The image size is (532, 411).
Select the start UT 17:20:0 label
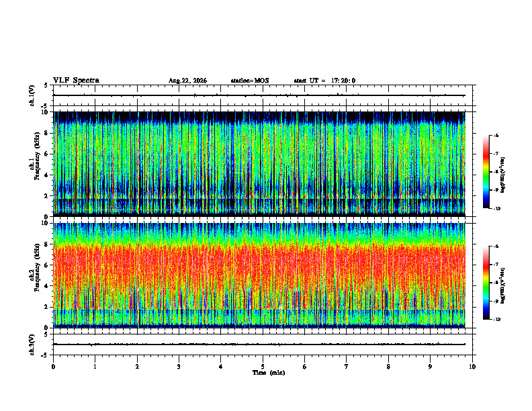tap(324, 81)
